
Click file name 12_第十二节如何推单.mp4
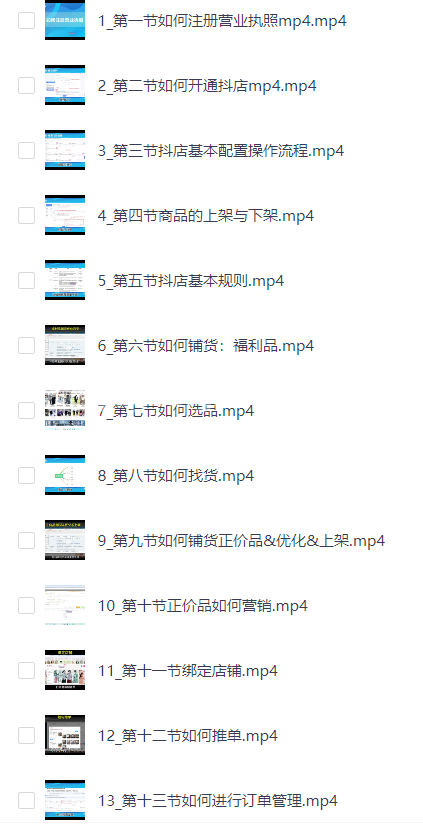pyautogui.click(x=188, y=736)
